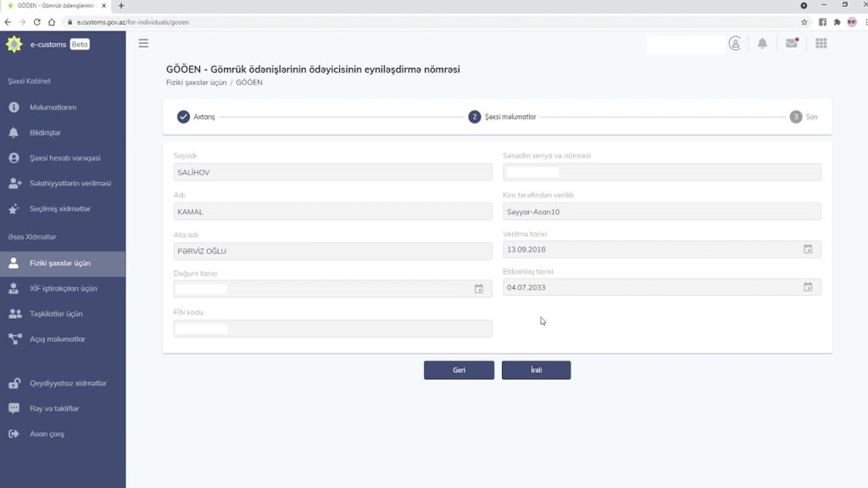868x488 pixels.
Task: Click the notification bell icon in header
Action: pyautogui.click(x=762, y=43)
